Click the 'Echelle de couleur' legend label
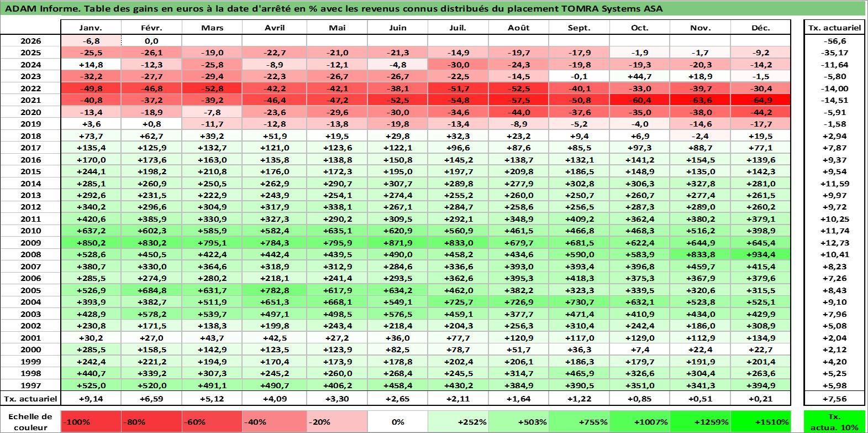 tap(30, 421)
